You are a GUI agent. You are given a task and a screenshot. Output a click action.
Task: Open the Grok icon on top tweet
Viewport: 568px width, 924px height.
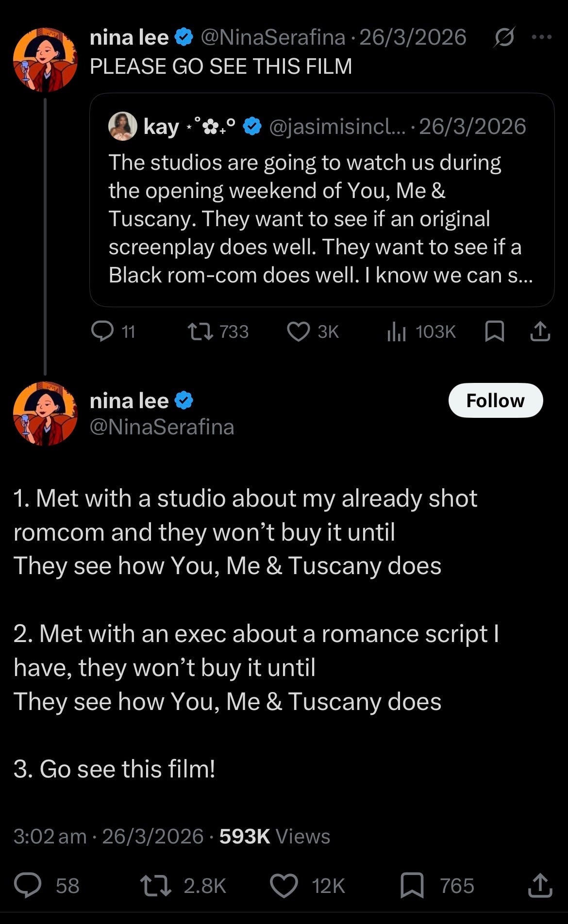504,37
